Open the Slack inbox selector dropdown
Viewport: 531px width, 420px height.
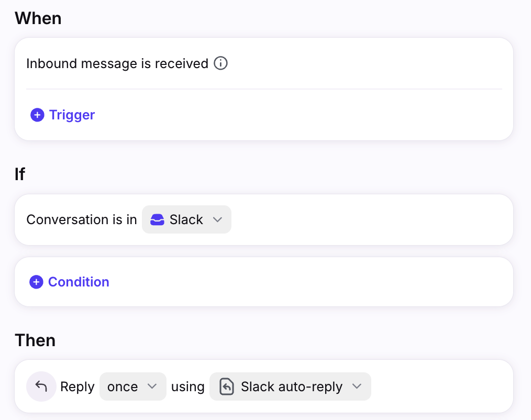point(186,219)
